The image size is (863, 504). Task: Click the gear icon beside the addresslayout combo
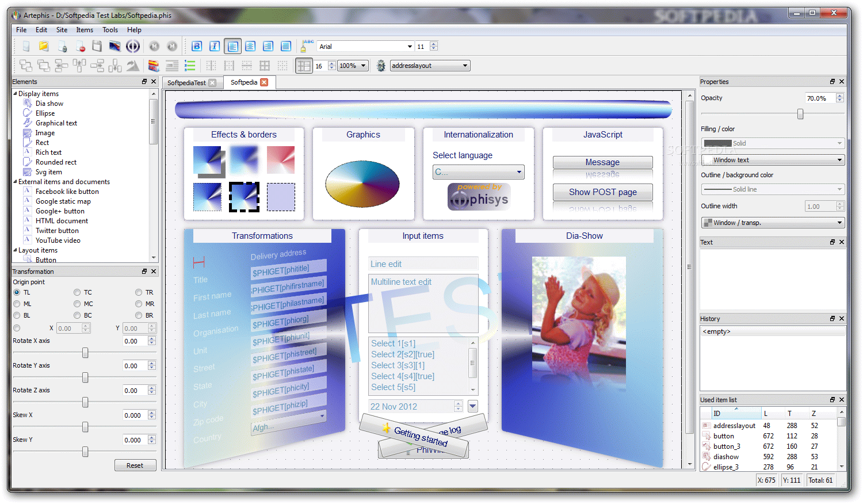point(381,66)
